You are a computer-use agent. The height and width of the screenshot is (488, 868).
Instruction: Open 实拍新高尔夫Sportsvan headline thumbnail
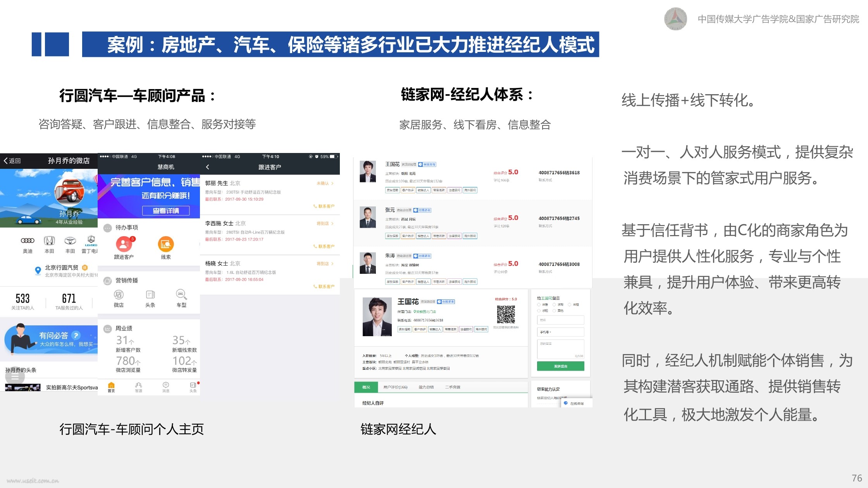[x=22, y=387]
